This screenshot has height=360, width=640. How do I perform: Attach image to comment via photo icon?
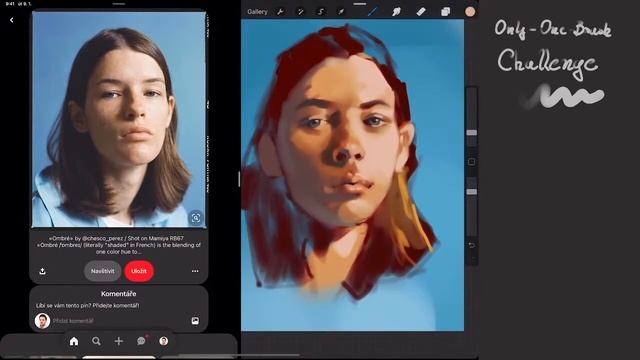(195, 321)
